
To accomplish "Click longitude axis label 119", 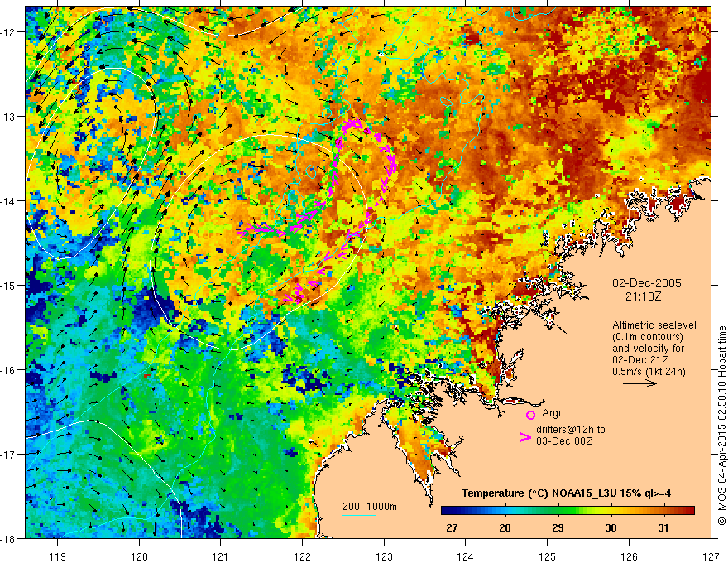I will [x=58, y=556].
